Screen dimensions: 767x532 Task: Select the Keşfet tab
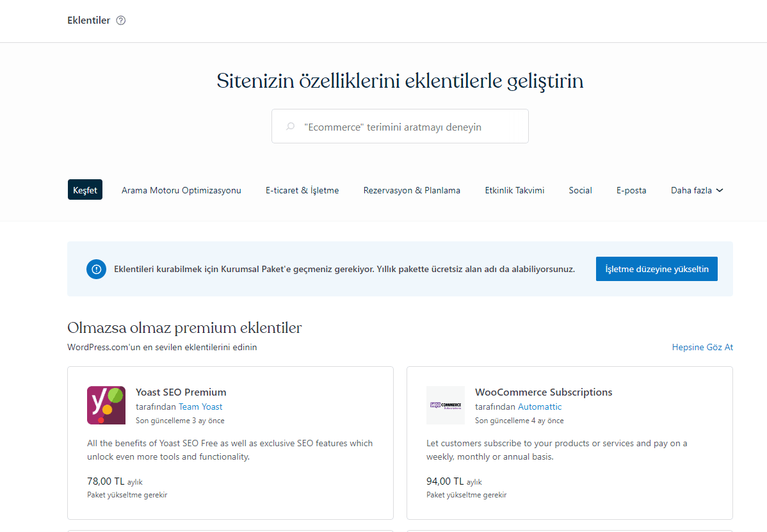(85, 190)
